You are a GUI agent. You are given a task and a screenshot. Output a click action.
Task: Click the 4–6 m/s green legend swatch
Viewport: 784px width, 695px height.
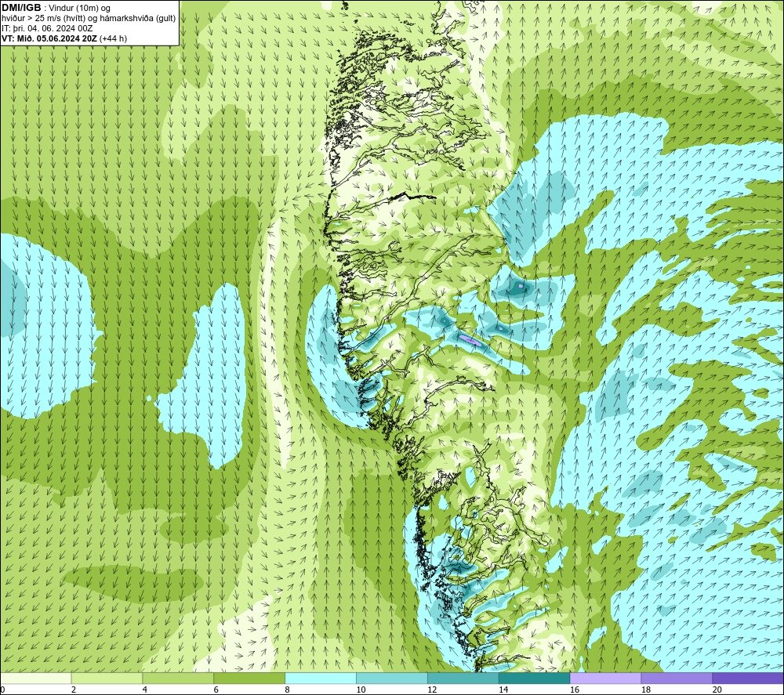coord(178,678)
